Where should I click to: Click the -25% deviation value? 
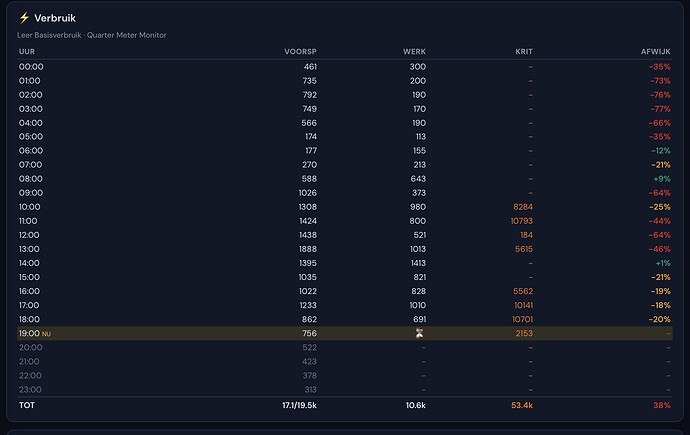[660, 207]
